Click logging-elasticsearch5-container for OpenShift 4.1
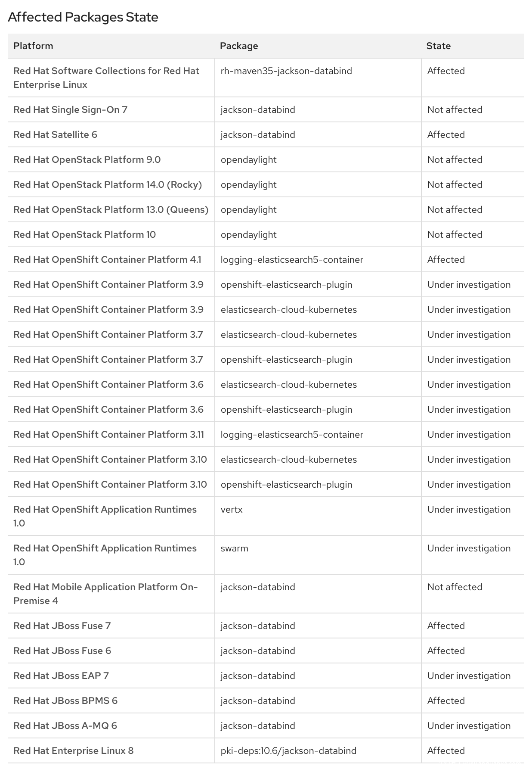The width and height of the screenshot is (532, 772). [292, 260]
